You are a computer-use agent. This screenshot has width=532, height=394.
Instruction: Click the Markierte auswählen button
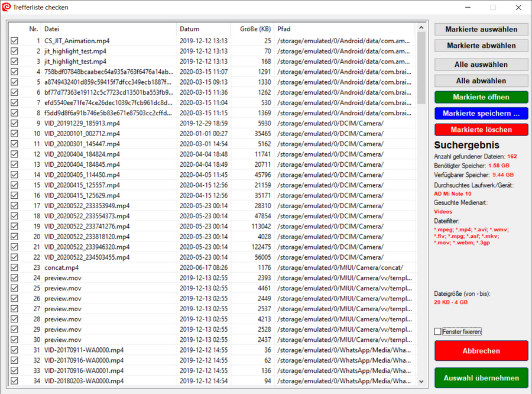(481, 29)
